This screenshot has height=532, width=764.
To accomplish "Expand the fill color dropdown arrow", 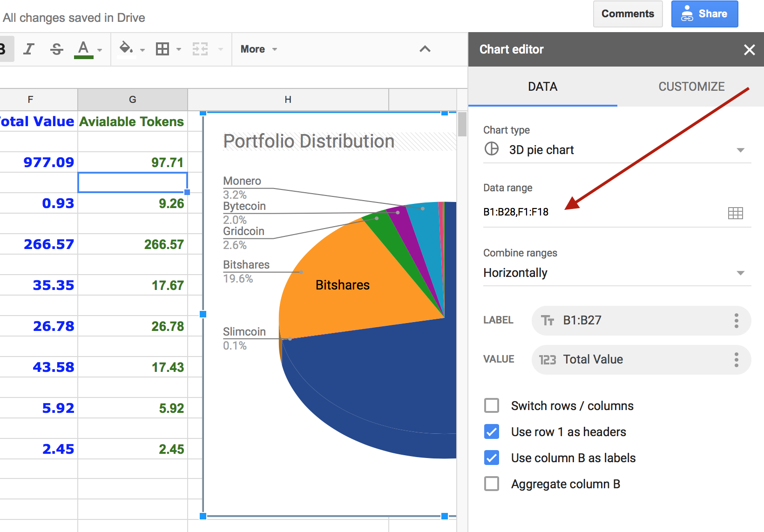I will point(142,49).
